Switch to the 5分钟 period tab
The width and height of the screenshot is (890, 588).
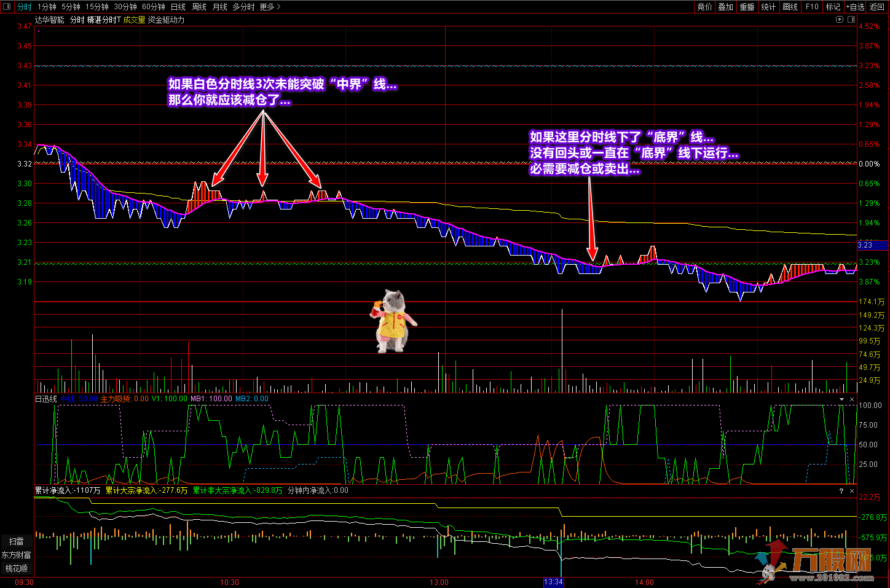pyautogui.click(x=71, y=7)
